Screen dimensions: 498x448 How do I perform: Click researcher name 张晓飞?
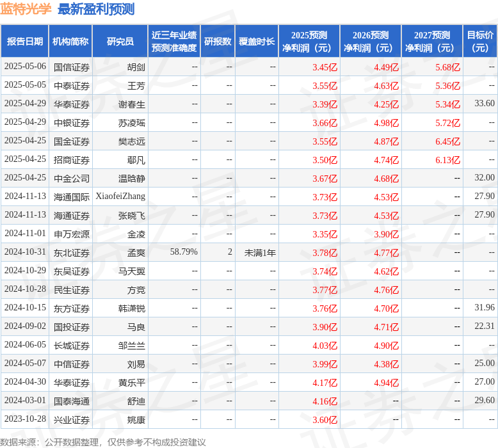tap(131, 216)
